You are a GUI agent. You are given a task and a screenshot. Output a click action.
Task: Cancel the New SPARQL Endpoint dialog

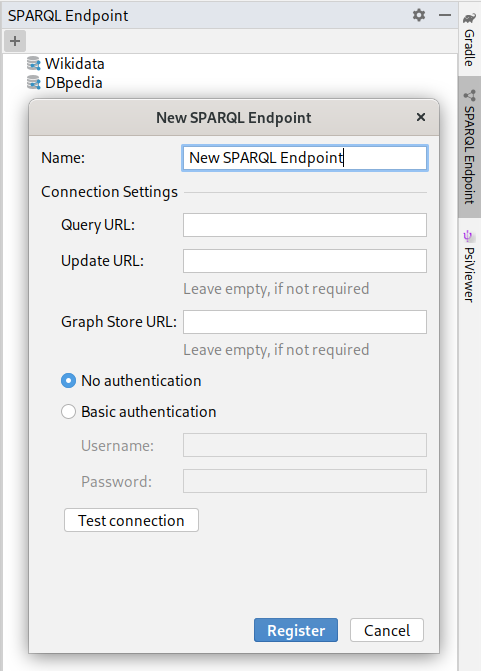click(387, 630)
